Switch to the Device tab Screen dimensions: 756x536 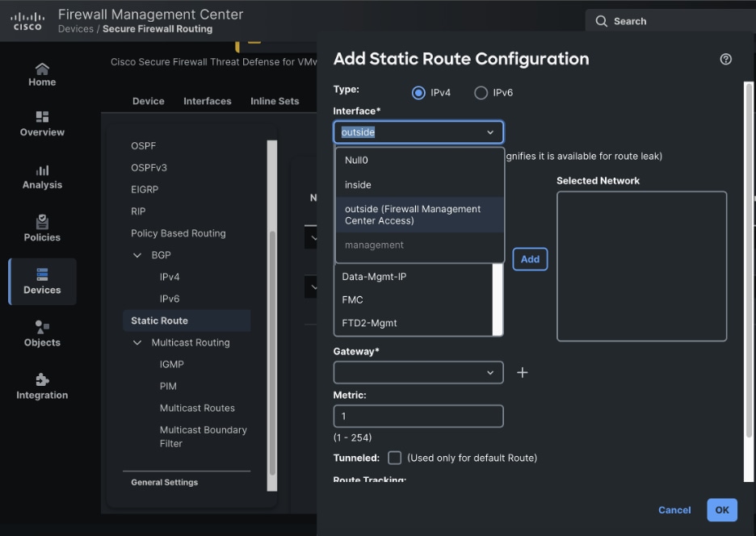(149, 101)
